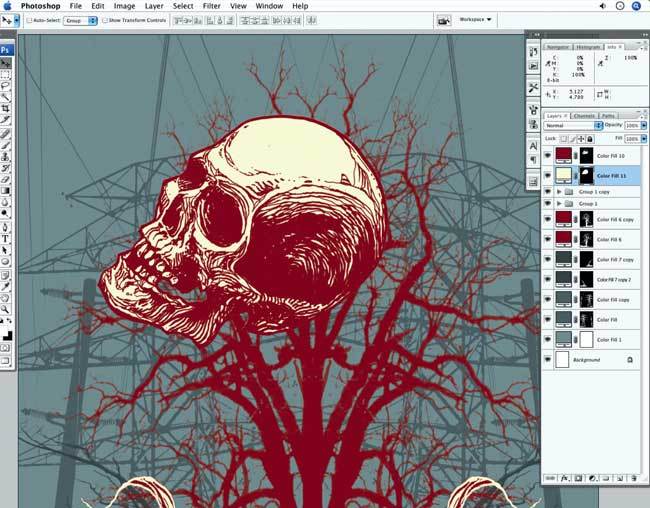Open the Apple menu
The width and height of the screenshot is (650, 508).
[x=7, y=6]
